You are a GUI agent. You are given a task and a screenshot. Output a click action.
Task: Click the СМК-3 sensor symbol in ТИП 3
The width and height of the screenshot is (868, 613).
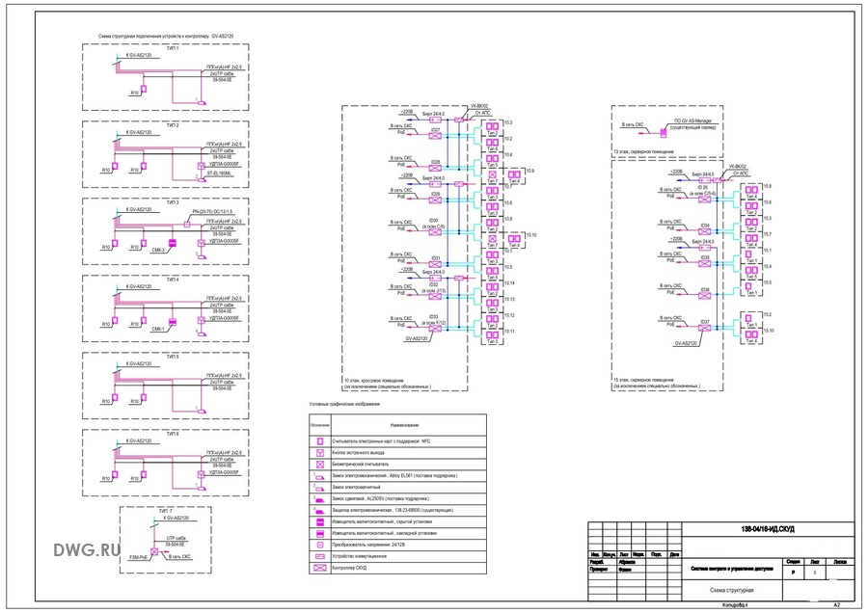pyautogui.click(x=173, y=243)
